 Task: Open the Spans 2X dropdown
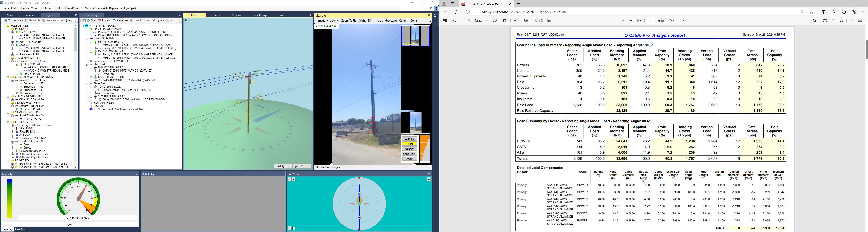309,166
